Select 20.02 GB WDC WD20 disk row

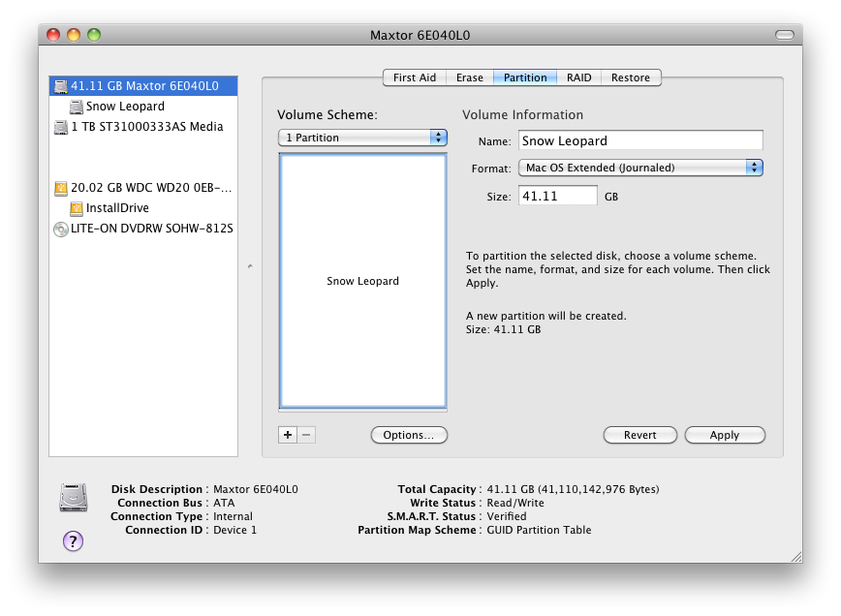coord(143,188)
